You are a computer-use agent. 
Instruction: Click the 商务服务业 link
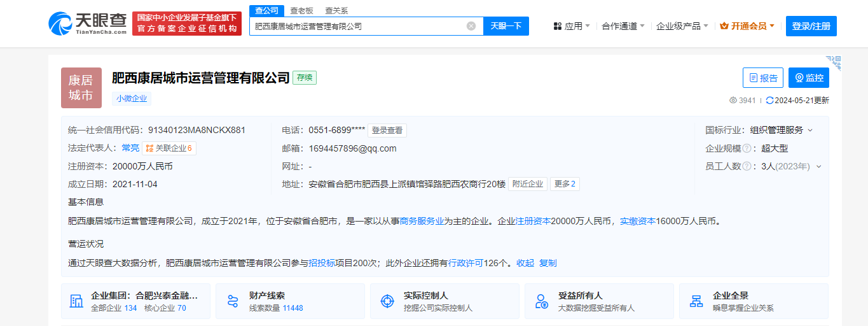pos(422,222)
